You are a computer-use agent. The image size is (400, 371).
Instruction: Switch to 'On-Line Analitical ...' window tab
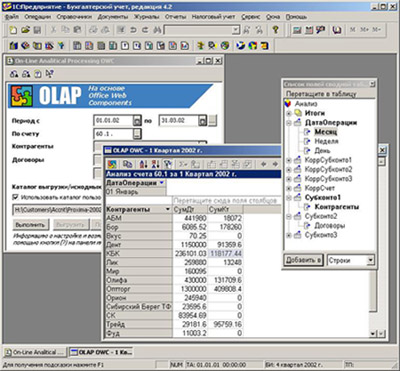tap(35, 352)
